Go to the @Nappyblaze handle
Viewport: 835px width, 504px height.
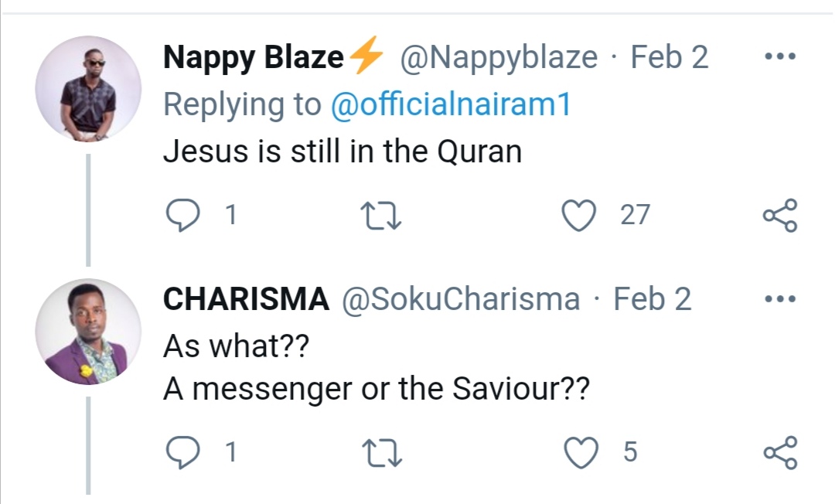coord(498,58)
